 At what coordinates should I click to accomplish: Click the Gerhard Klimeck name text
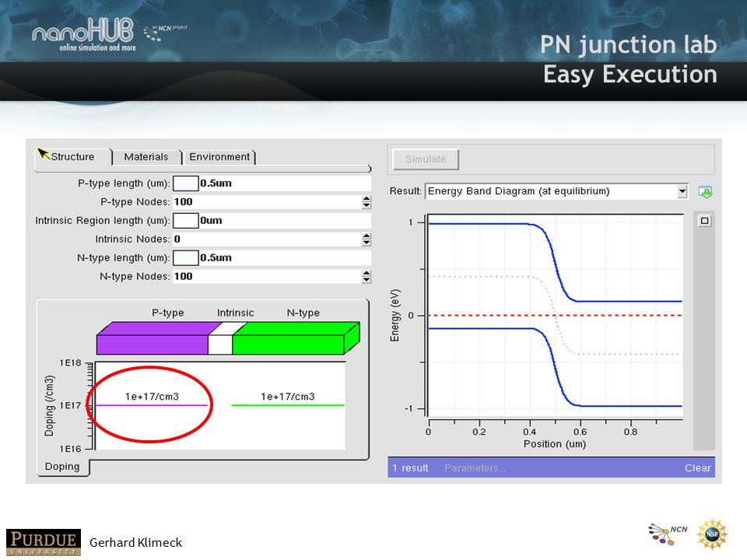[x=135, y=542]
